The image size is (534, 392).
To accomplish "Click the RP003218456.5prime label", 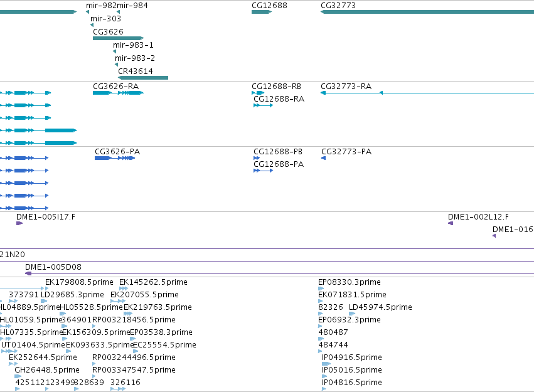I will coord(134,319).
